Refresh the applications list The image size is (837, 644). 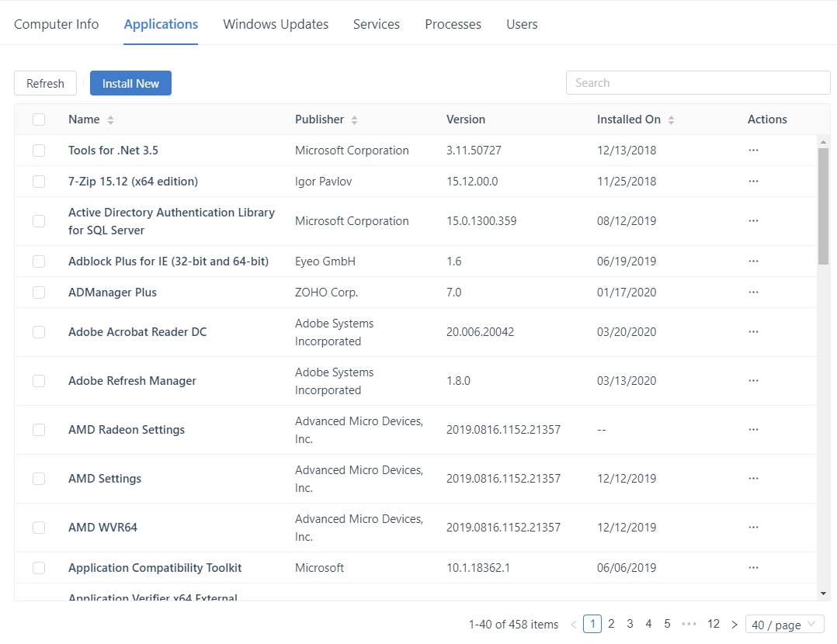pos(45,84)
